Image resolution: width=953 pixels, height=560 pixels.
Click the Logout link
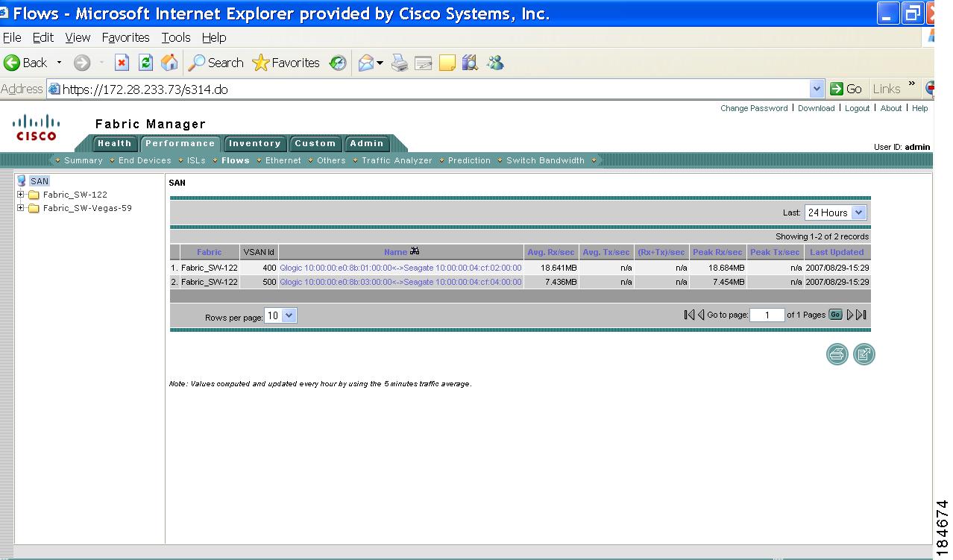pos(857,108)
